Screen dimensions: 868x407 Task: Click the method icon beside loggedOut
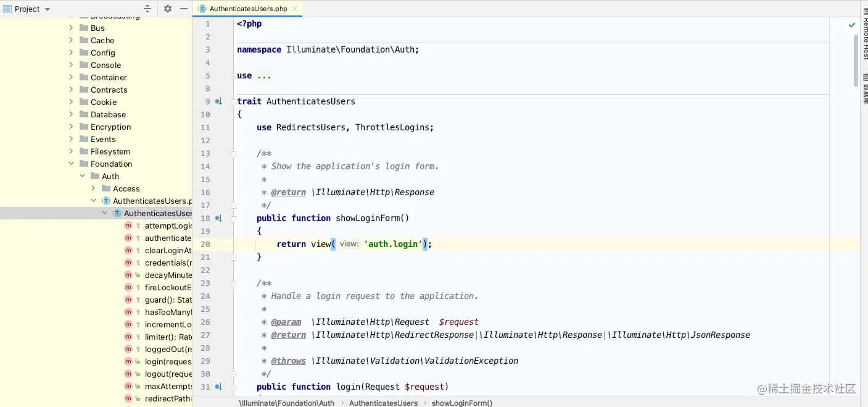click(x=128, y=349)
